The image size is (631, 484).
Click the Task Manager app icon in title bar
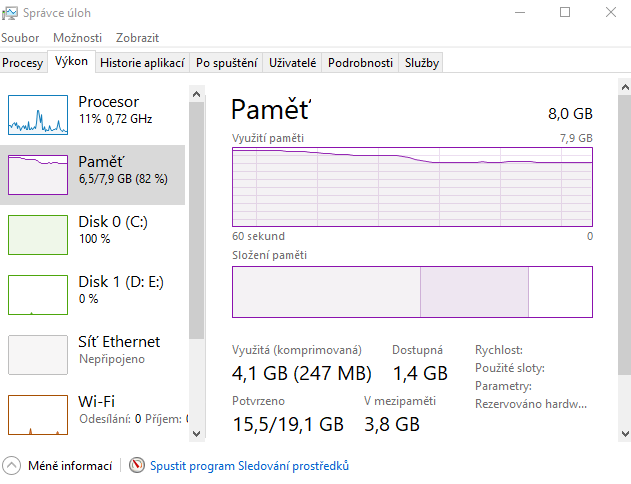(11, 12)
